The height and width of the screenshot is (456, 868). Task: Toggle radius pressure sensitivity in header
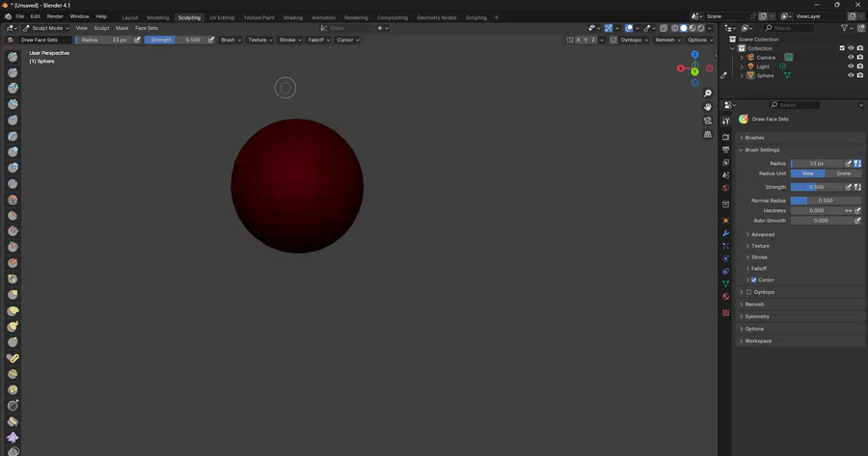[x=137, y=40]
